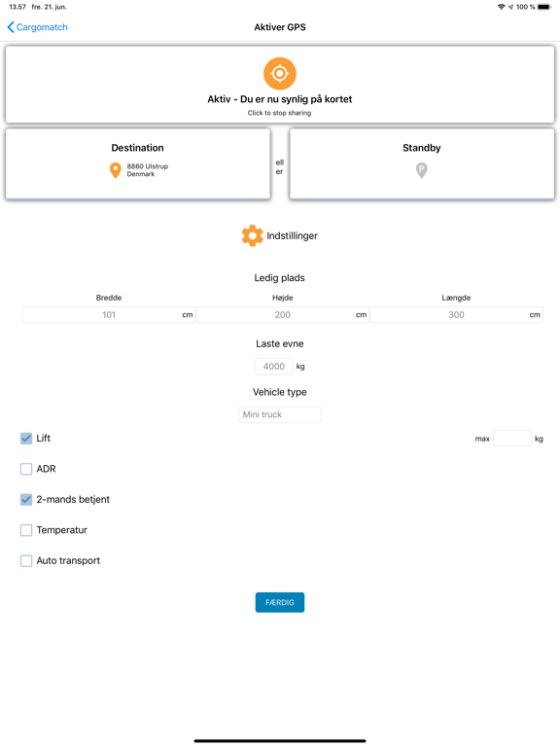Click the orange Indstillinger gear icon
560x747 pixels.
point(253,235)
